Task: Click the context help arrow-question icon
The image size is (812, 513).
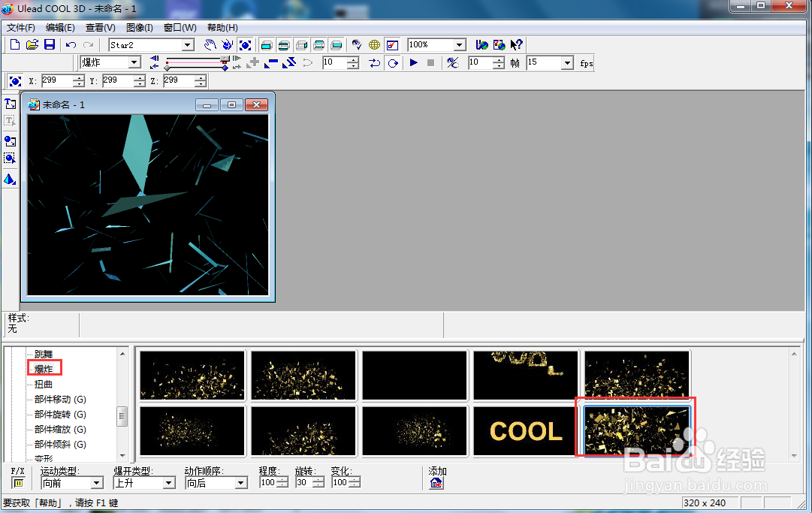Action: 516,45
